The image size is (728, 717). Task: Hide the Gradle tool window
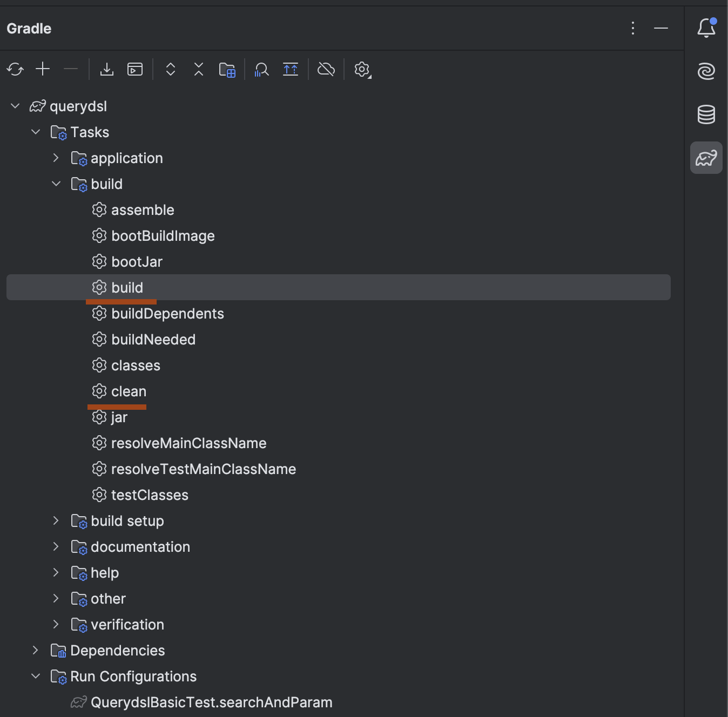[x=661, y=28]
